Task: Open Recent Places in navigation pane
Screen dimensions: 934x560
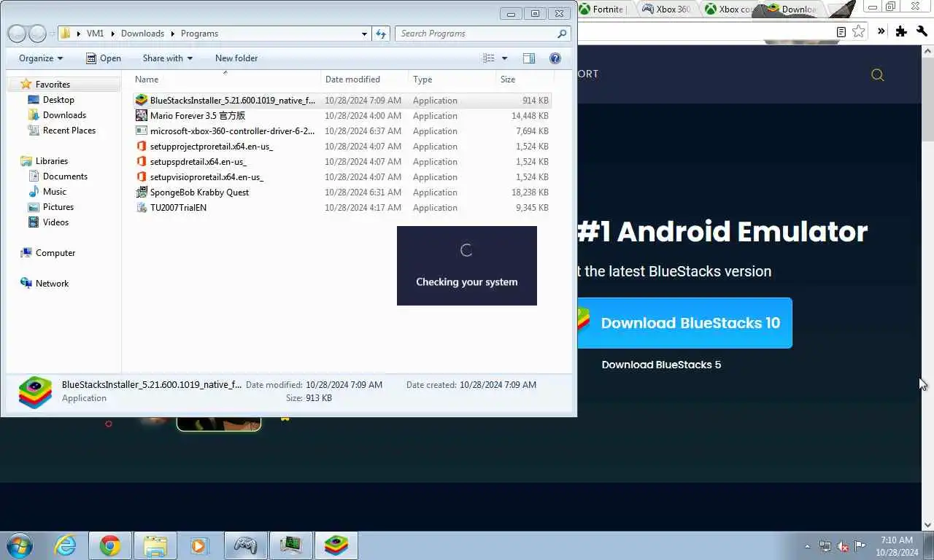Action: coord(69,131)
